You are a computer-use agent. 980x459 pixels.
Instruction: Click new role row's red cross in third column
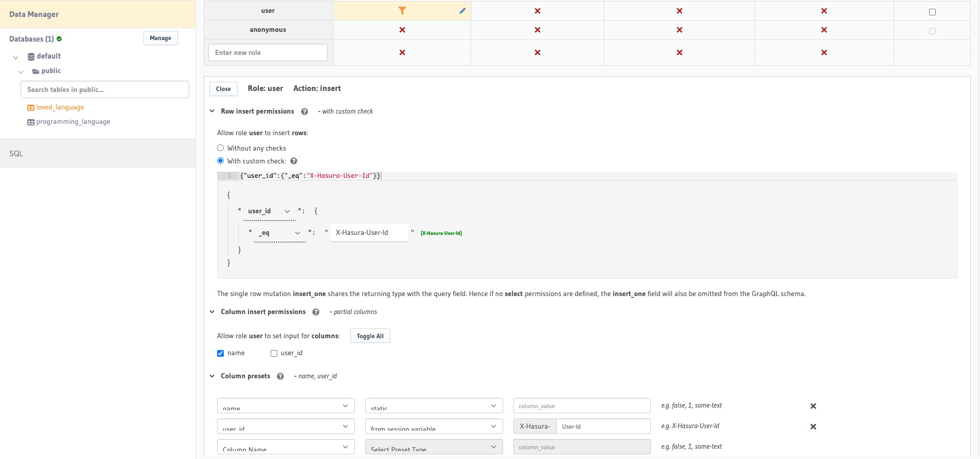click(680, 52)
